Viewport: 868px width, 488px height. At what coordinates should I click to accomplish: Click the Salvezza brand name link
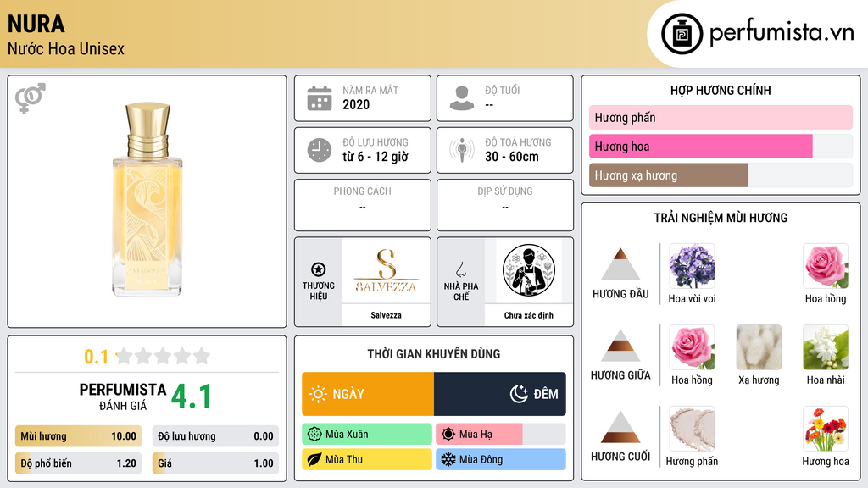pos(386,315)
